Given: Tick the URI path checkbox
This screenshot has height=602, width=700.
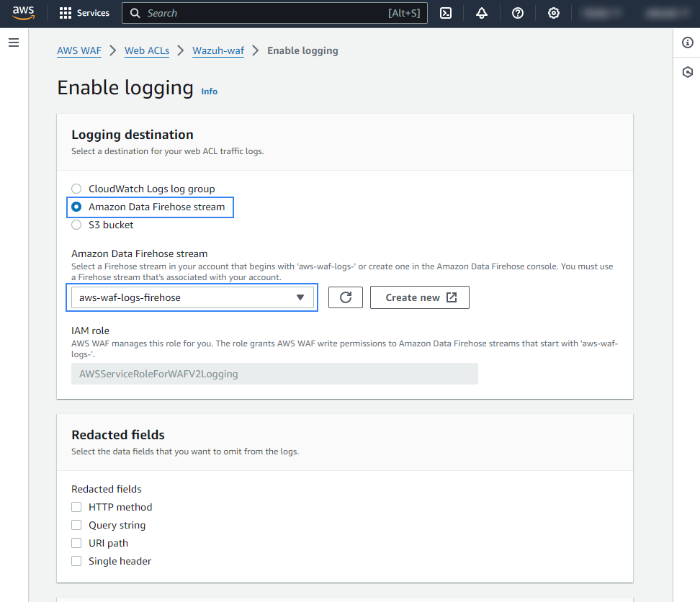Looking at the screenshot, I should [76, 543].
